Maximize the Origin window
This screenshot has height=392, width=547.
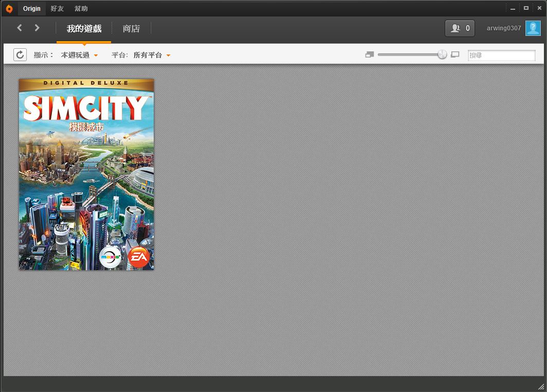[526, 8]
